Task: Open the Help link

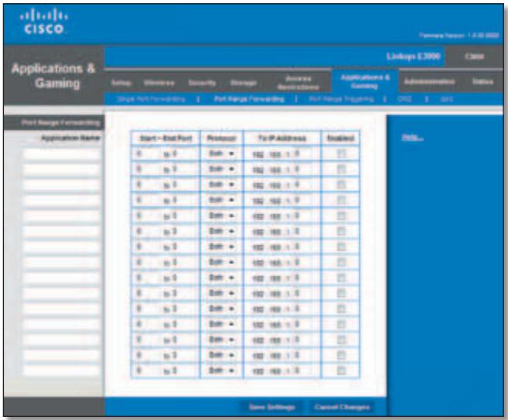Action: coord(412,138)
